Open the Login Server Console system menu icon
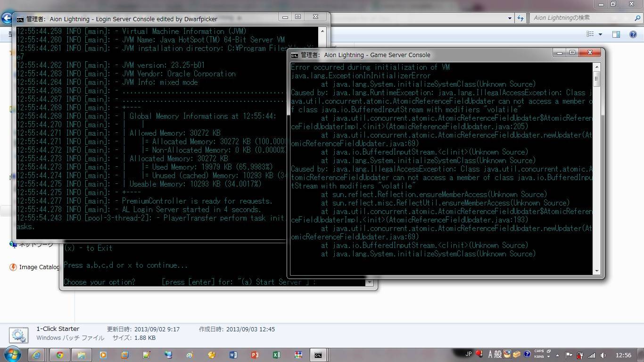644x362 pixels. pyautogui.click(x=20, y=19)
